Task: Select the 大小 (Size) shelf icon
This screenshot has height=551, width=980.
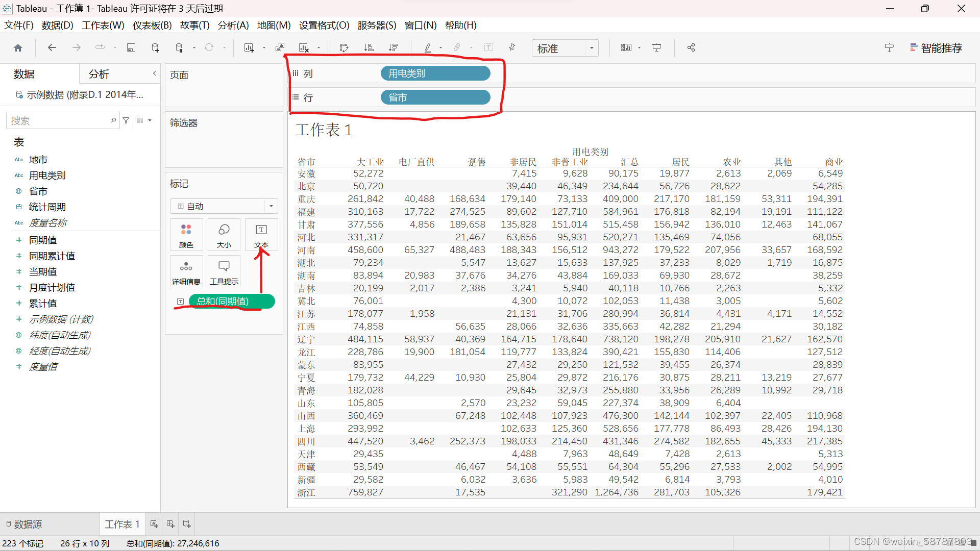Action: coord(224,235)
